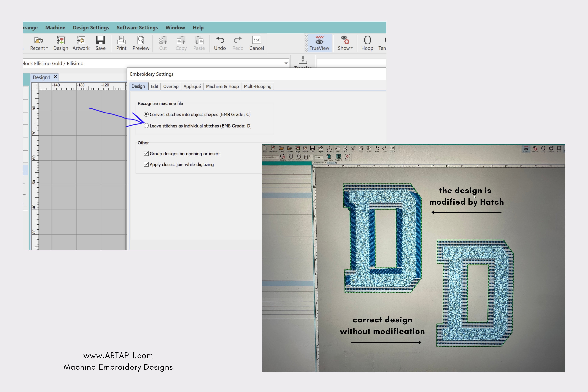588x392 pixels.
Task: Click Background icon in inset toolbar
Action: tap(328, 157)
